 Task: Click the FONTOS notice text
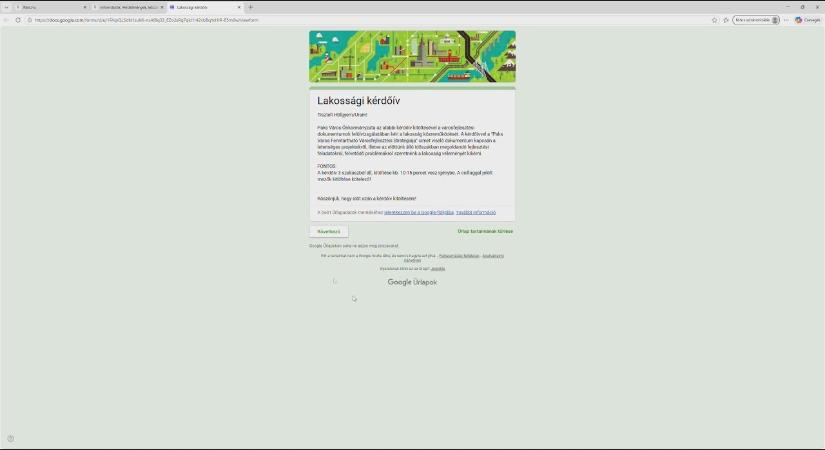[x=326, y=166]
